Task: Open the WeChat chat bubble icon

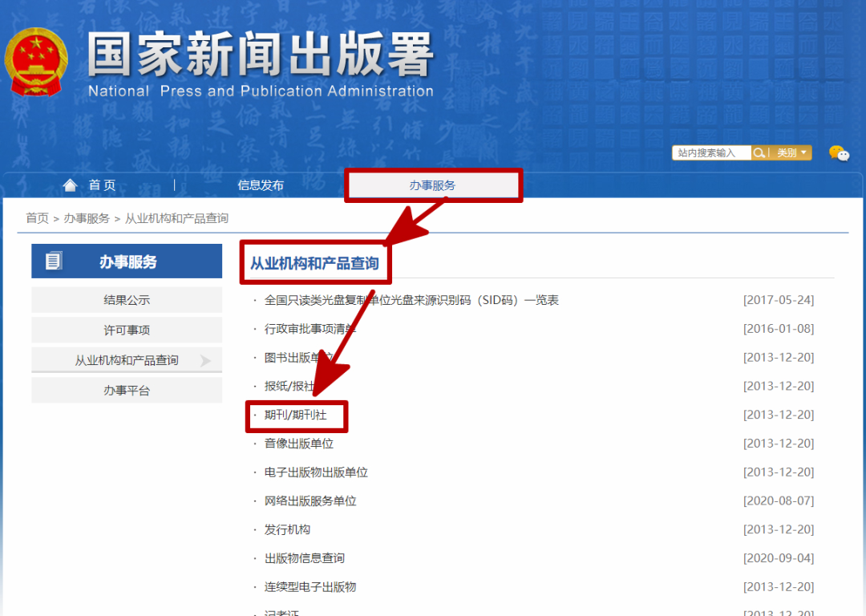Action: point(839,153)
